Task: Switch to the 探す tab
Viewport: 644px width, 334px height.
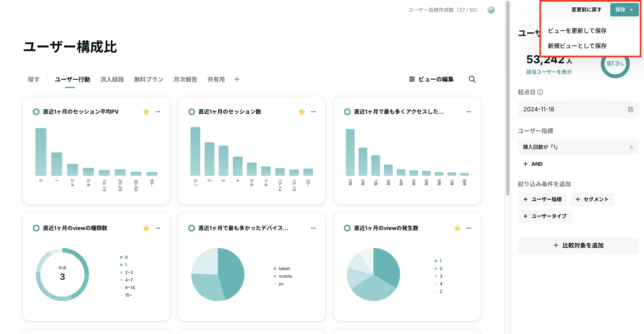Action: pyautogui.click(x=34, y=79)
